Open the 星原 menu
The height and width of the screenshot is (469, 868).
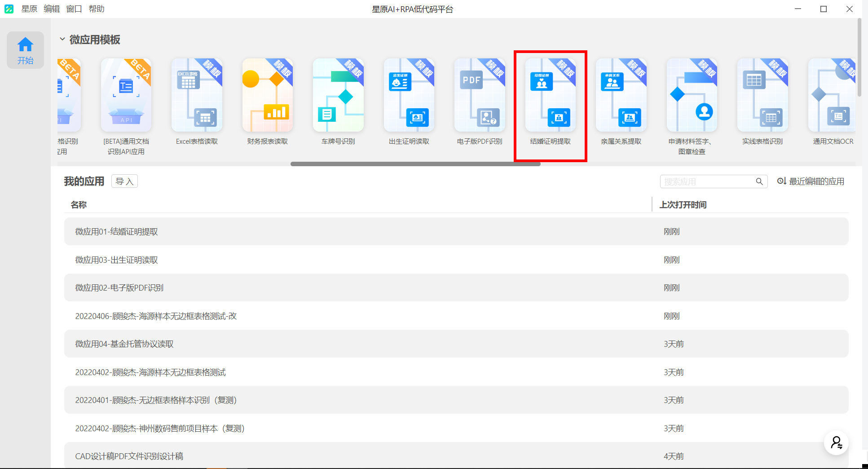[29, 9]
